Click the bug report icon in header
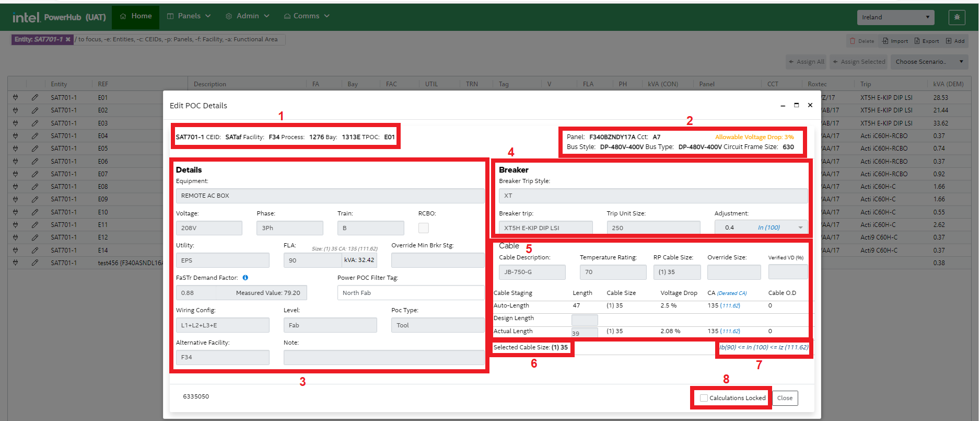 [956, 17]
